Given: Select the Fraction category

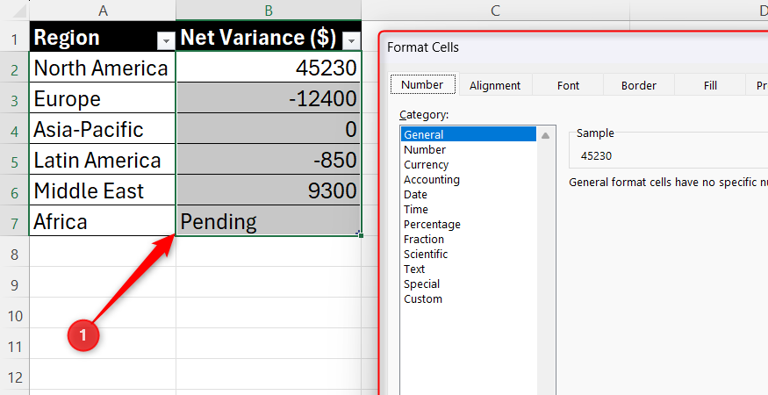Looking at the screenshot, I should (468, 239).
